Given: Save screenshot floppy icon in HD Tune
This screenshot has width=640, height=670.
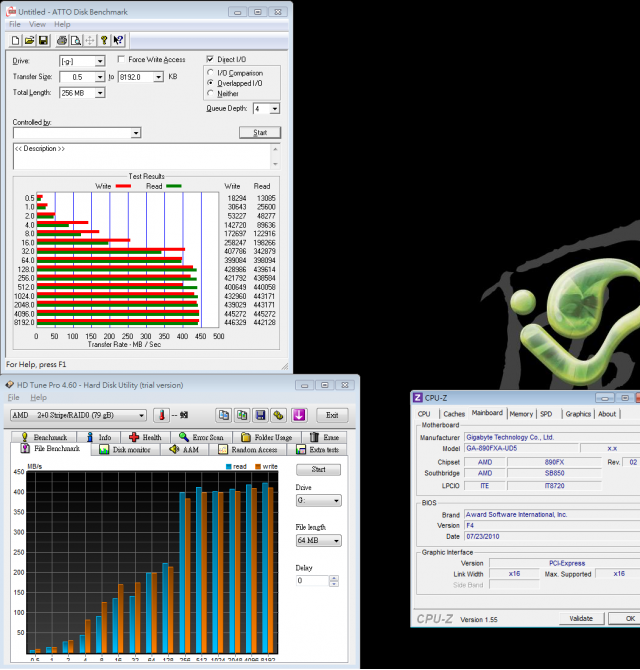Looking at the screenshot, I should coord(261,415).
